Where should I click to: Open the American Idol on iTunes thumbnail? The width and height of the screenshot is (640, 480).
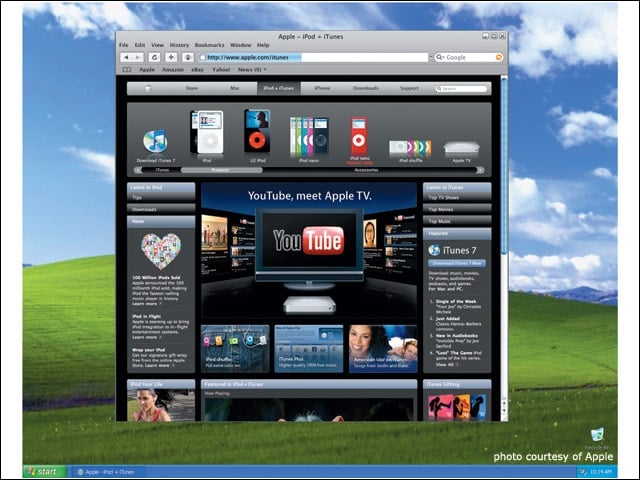[383, 349]
